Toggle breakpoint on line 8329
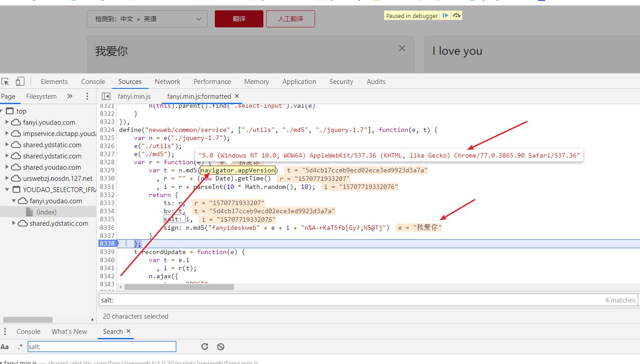 coord(107,170)
